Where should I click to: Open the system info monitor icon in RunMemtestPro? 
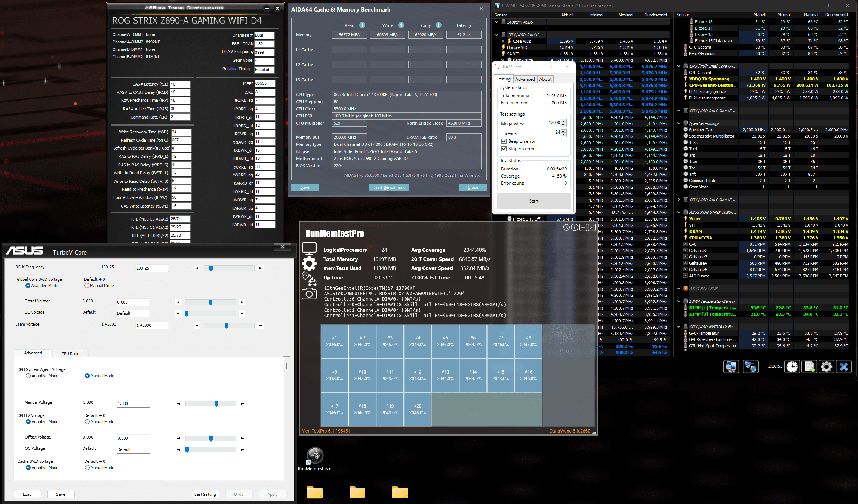tap(309, 249)
